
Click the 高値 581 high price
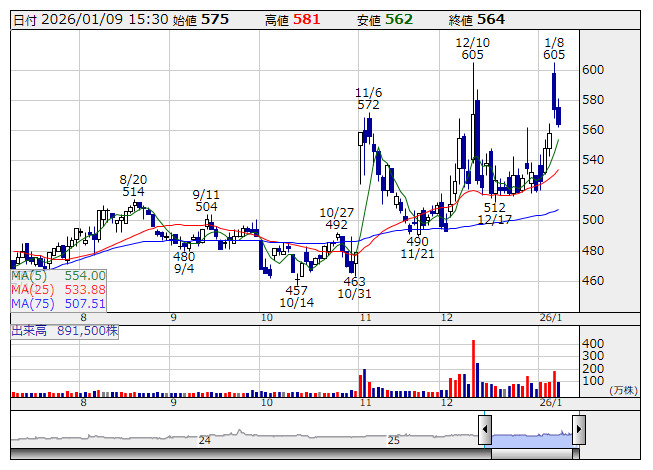pos(293,20)
